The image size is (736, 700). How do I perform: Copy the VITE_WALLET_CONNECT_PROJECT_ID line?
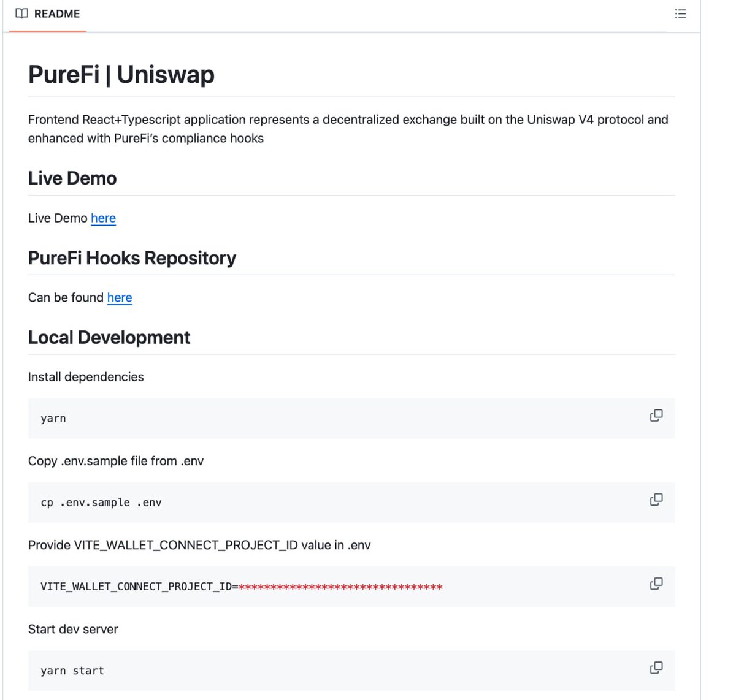(656, 584)
